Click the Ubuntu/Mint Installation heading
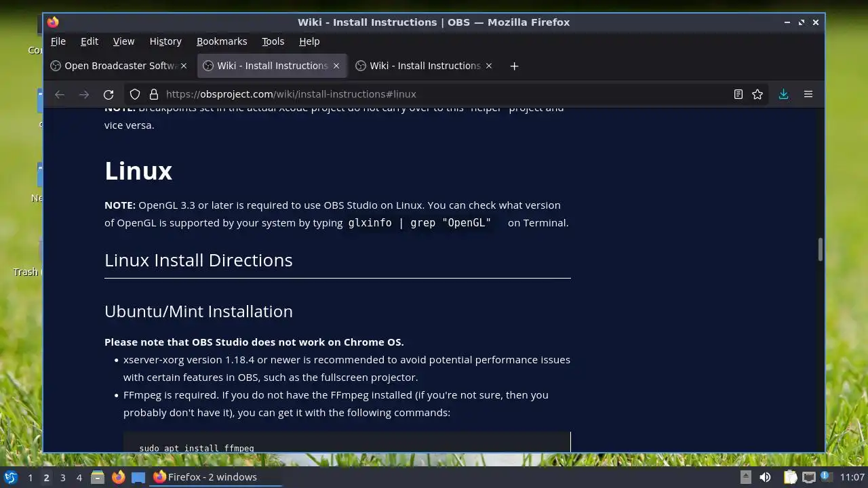 pos(199,311)
